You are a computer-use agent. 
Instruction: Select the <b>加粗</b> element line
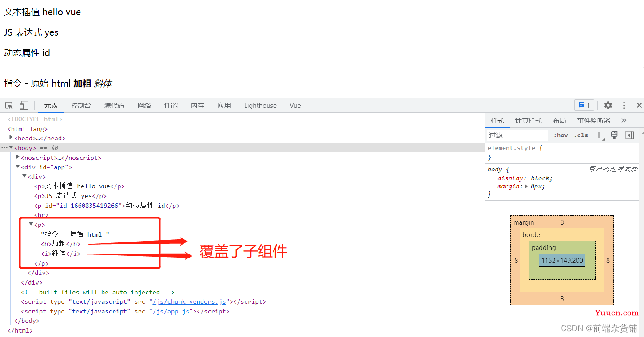click(60, 244)
